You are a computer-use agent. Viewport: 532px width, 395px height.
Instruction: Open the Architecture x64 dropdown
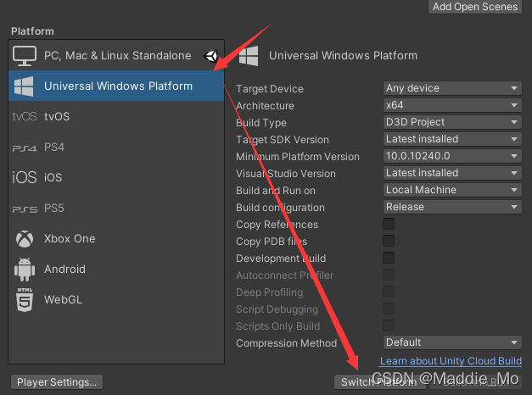point(452,105)
